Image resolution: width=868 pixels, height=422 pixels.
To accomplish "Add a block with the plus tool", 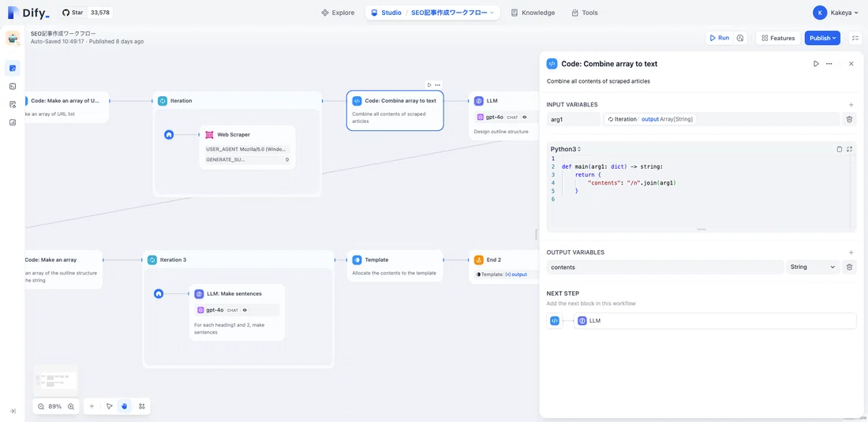I will pos(92,406).
